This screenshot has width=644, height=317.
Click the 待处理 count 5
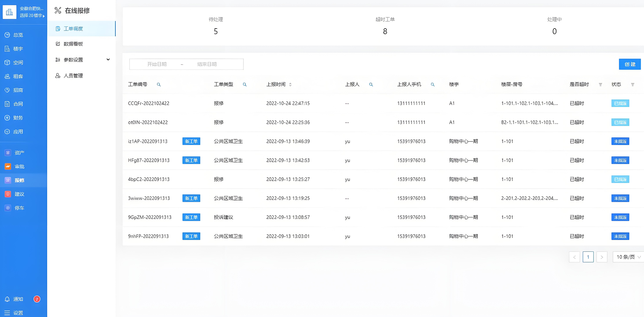coord(216,31)
